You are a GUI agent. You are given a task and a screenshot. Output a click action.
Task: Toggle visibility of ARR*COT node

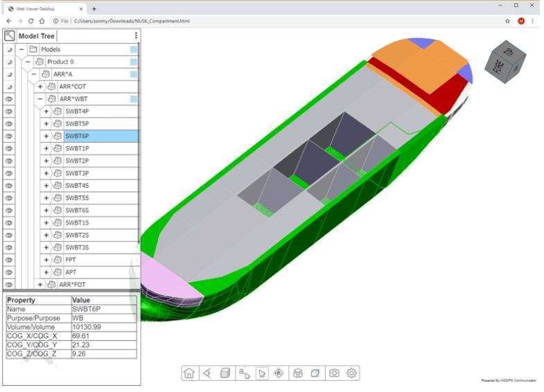[9, 87]
